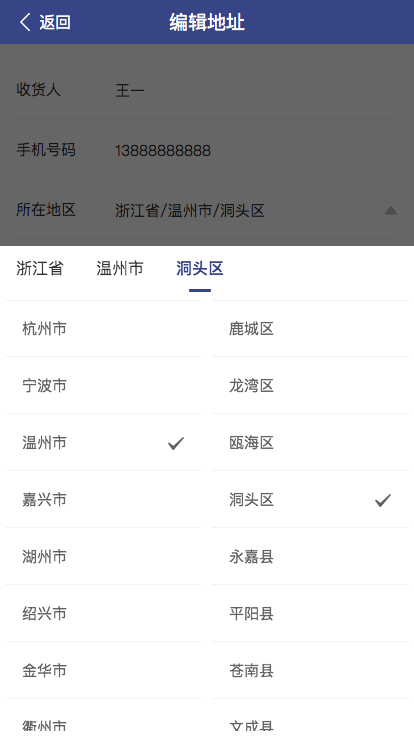414x736 pixels.
Task: Switch to the 温州市 tab
Action: point(120,268)
